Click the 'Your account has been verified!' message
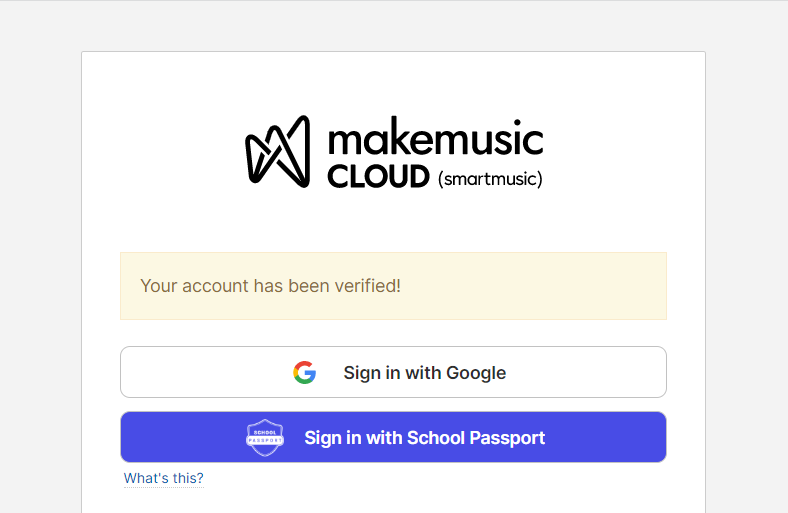This screenshot has width=788, height=513. tap(270, 286)
